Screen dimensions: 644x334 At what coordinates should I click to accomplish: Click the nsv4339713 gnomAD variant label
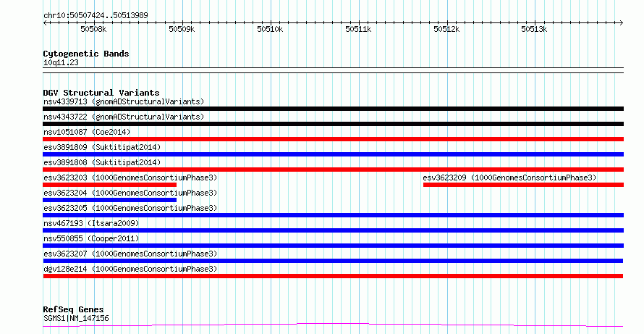(x=124, y=101)
